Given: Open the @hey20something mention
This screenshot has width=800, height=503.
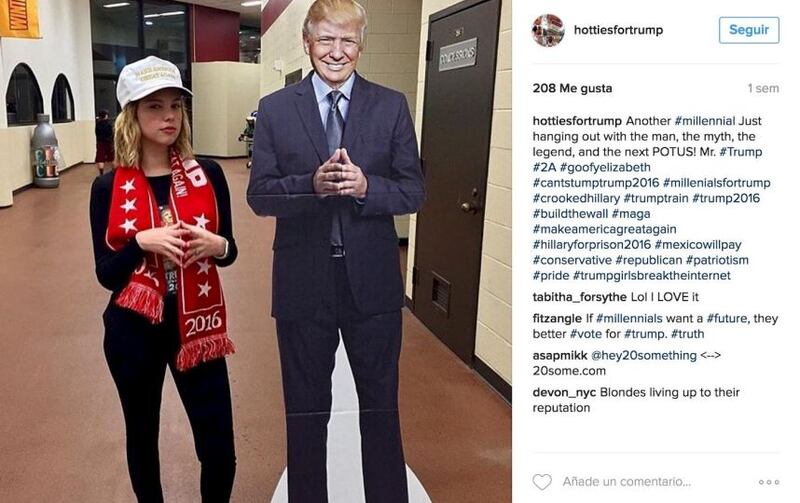Looking at the screenshot, I should 643,355.
